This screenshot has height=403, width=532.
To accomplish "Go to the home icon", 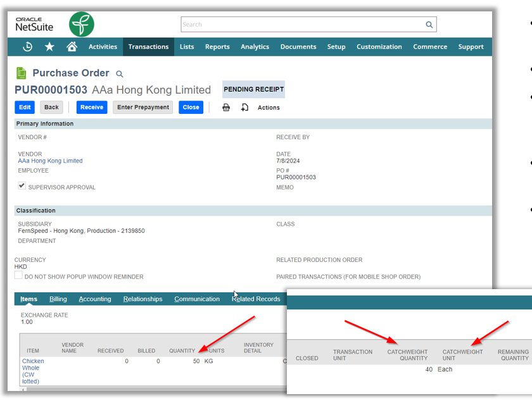I will 72,46.
